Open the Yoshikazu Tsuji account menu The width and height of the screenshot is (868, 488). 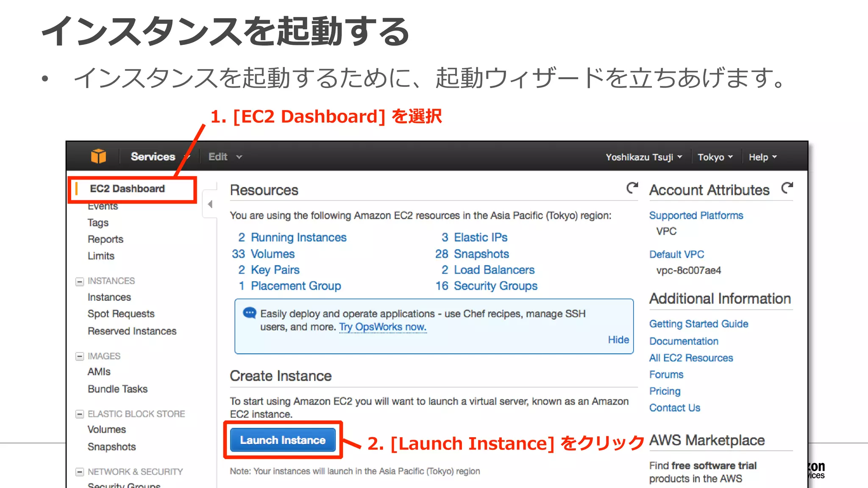click(x=644, y=157)
